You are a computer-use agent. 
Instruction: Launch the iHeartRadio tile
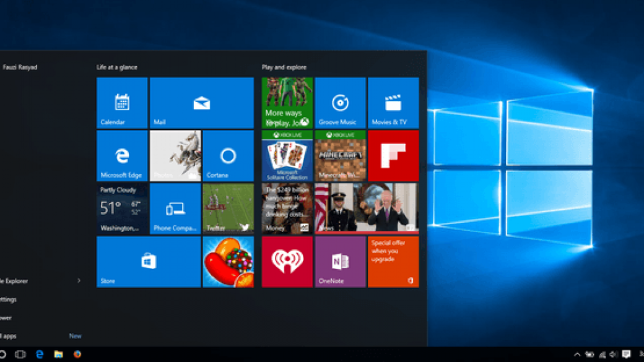[x=287, y=261]
